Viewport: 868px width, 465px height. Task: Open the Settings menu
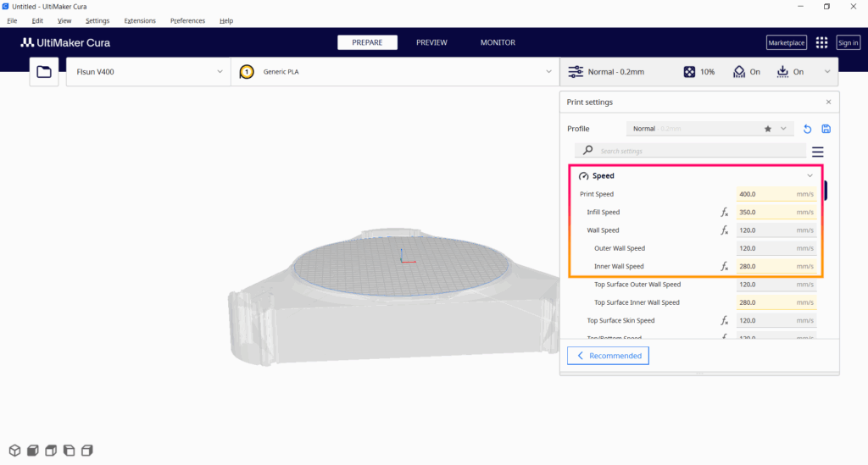(x=97, y=20)
